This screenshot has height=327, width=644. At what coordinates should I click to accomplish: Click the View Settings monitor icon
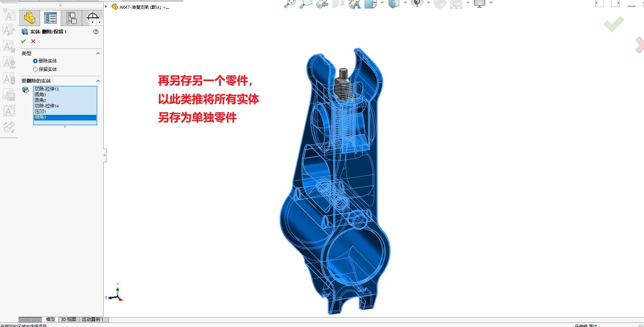click(x=480, y=4)
